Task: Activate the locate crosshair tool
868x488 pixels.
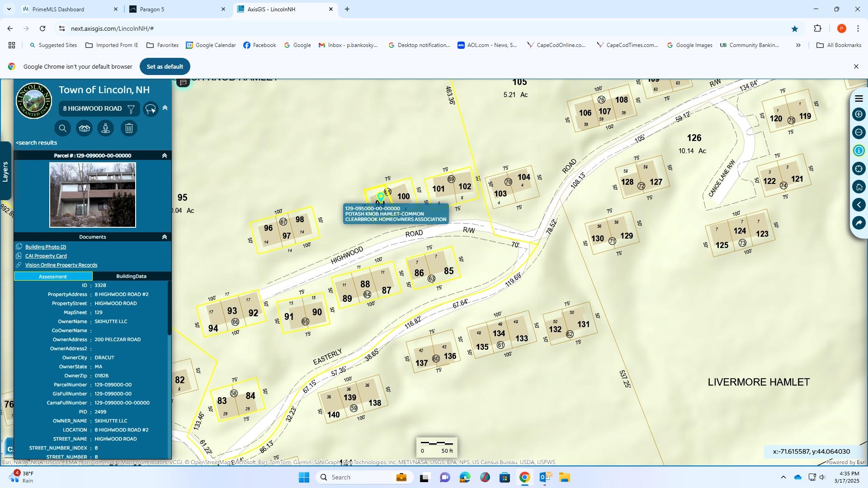Action: [859, 169]
